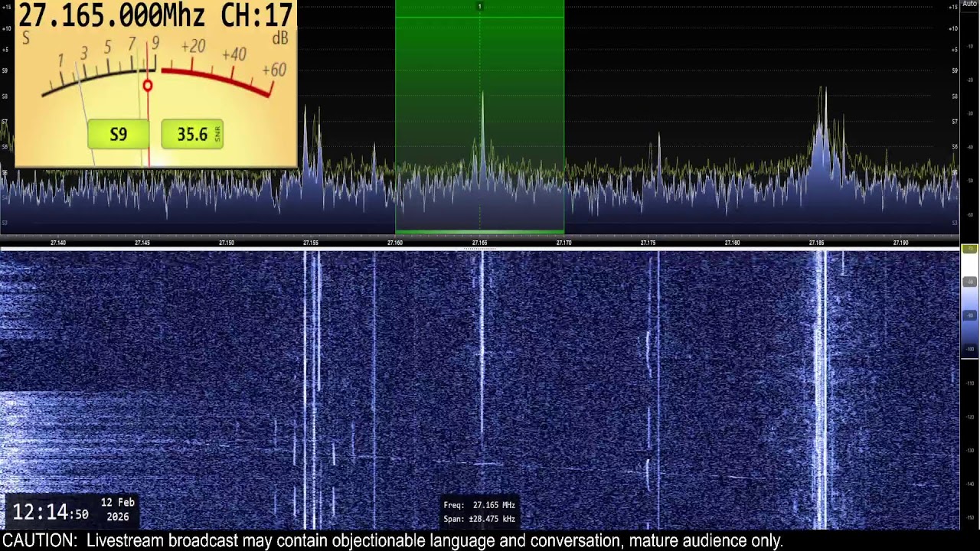
Task: Click the Freq: 27.165 MHz info label
Action: tap(479, 505)
